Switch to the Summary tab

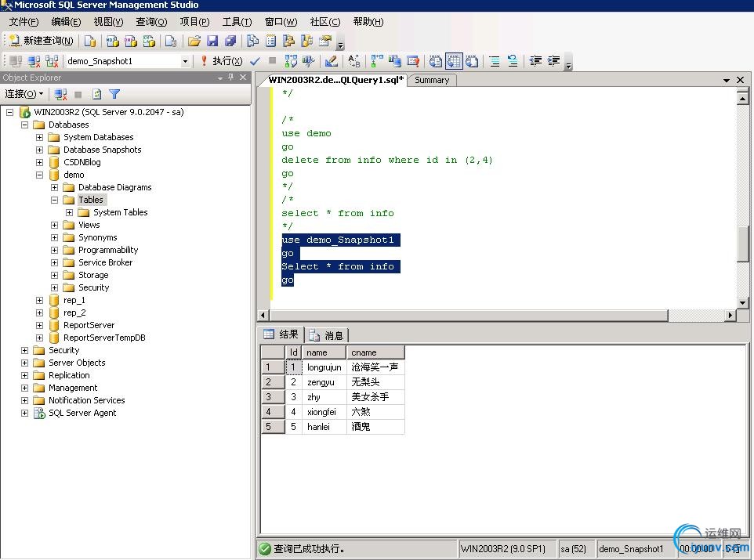tap(432, 80)
